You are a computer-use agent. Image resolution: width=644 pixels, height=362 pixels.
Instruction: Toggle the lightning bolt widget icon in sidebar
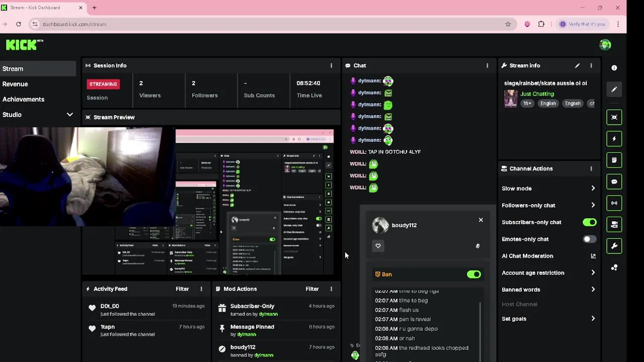pos(614,139)
